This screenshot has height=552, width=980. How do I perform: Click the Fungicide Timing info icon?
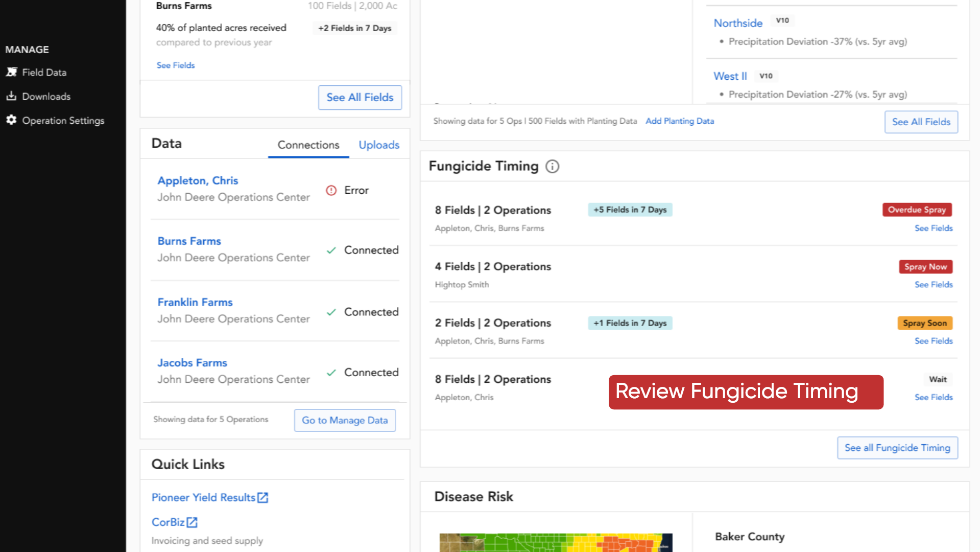tap(552, 167)
